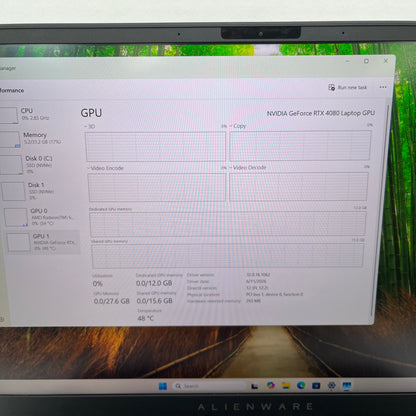Click the GPU heading text

tap(91, 113)
